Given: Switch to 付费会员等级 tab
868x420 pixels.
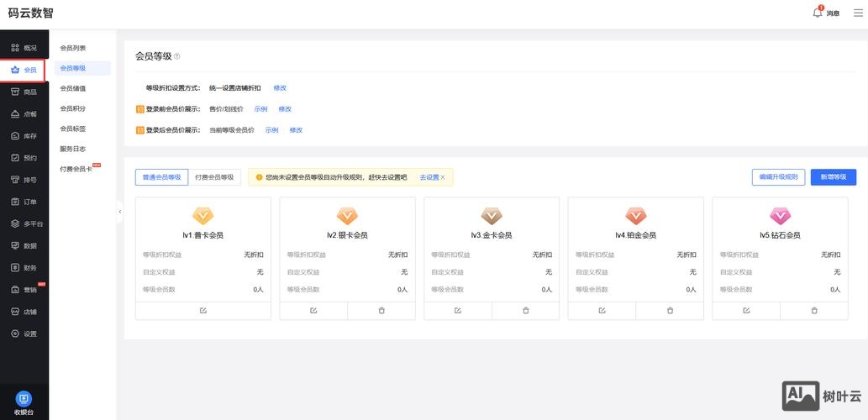Looking at the screenshot, I should click(214, 177).
